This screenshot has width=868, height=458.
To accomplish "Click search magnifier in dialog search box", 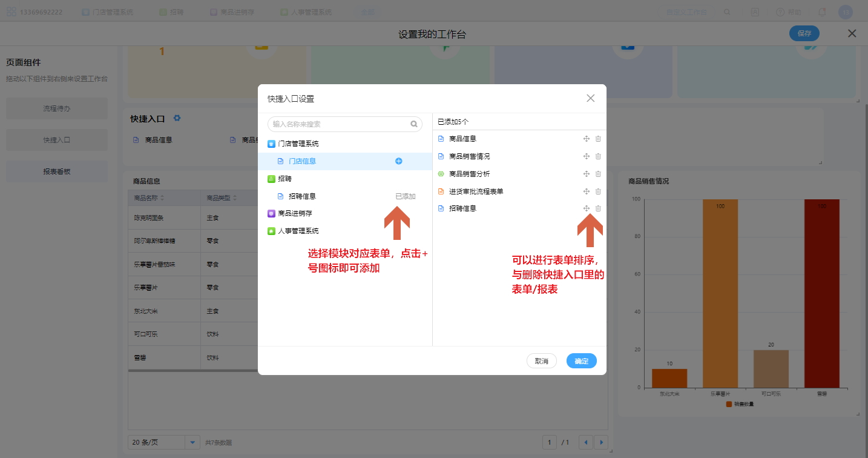I will point(414,124).
